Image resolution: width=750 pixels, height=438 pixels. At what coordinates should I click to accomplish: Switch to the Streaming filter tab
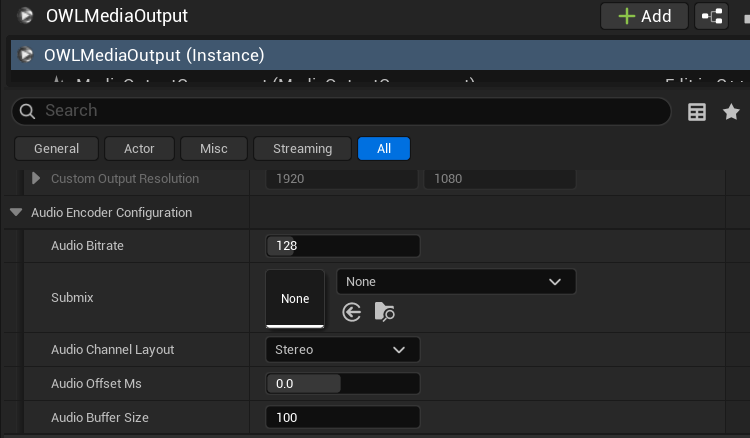pyautogui.click(x=302, y=149)
